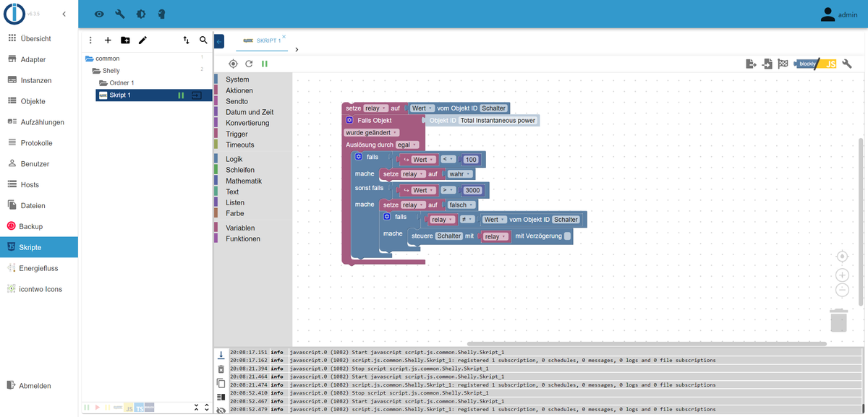Viewport: 868px width, 417px height.
Task: Open the Logik block category
Action: tap(234, 159)
